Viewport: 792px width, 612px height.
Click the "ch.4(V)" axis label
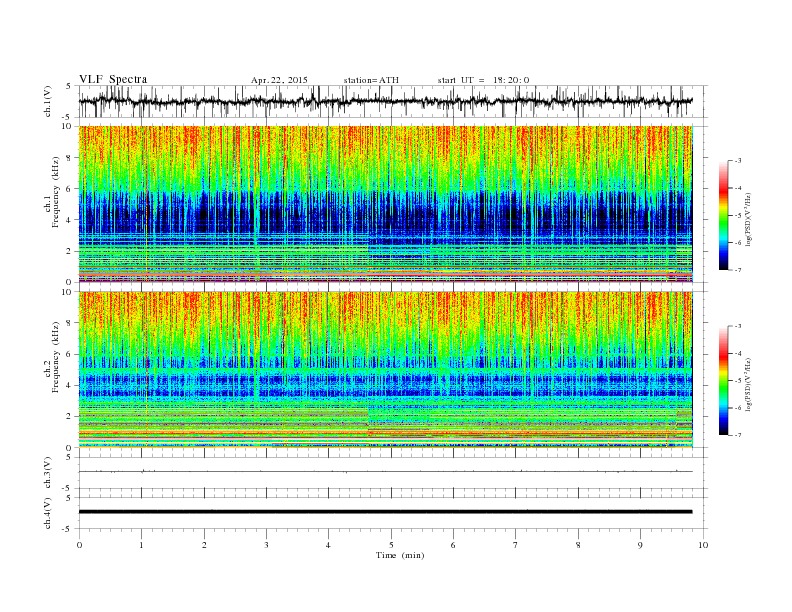47,513
